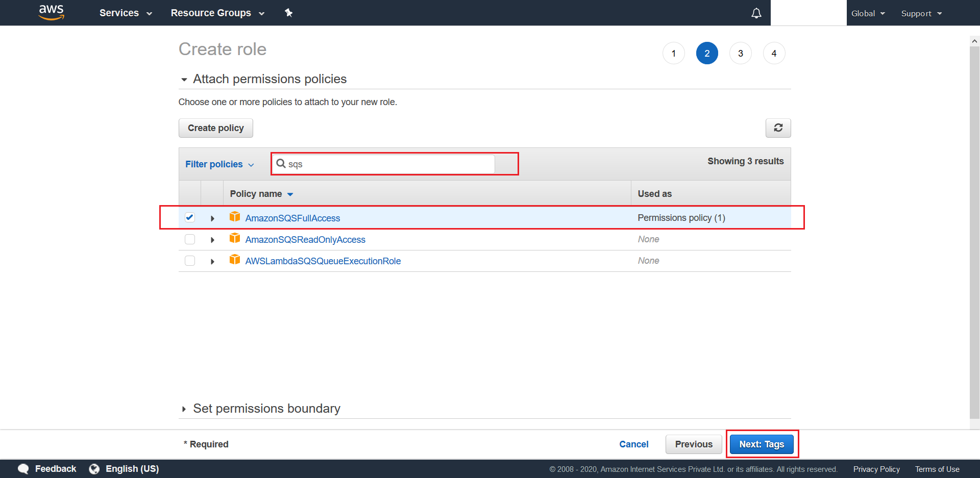Click the AWS logo home icon
Screen dimensions: 980x478
pyautogui.click(x=52, y=12)
